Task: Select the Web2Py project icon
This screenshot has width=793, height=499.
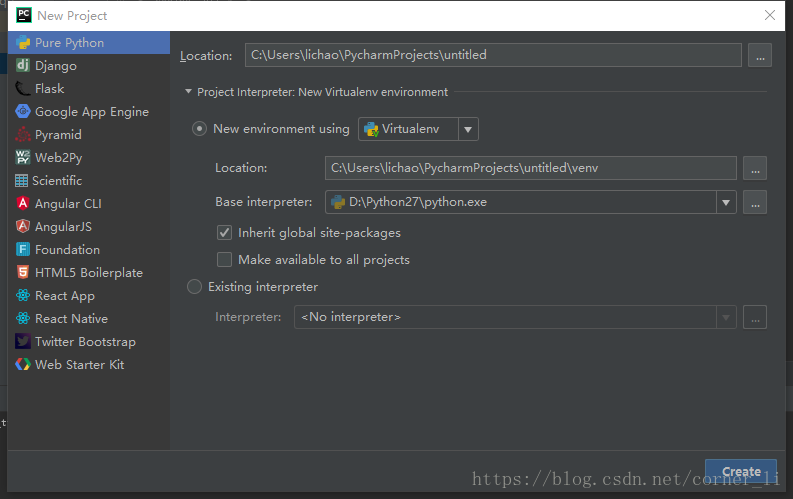Action: pyautogui.click(x=23, y=157)
